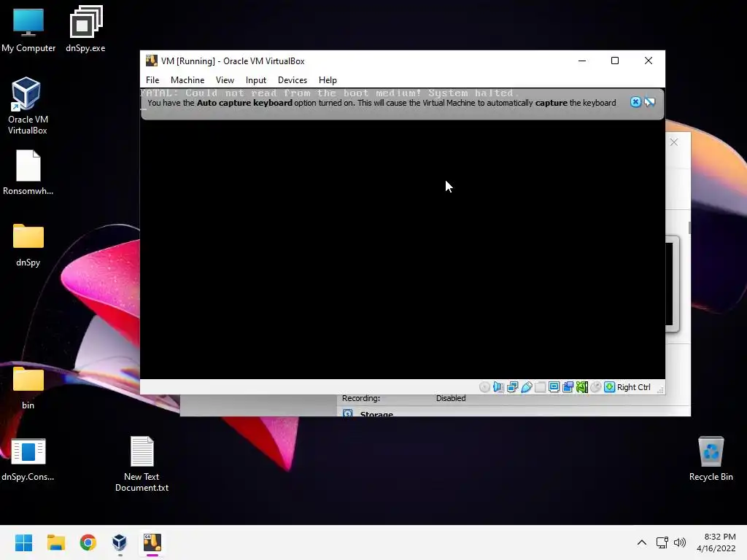Click the Recording: Disabled row in Manager
Viewport: 747px width, 560px height.
tap(404, 398)
